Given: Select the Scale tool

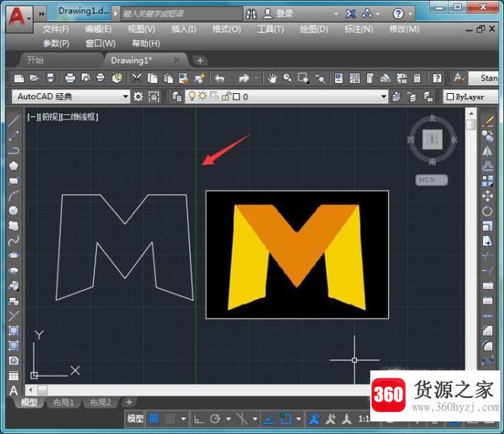Looking at the screenshot, I should tap(488, 226).
